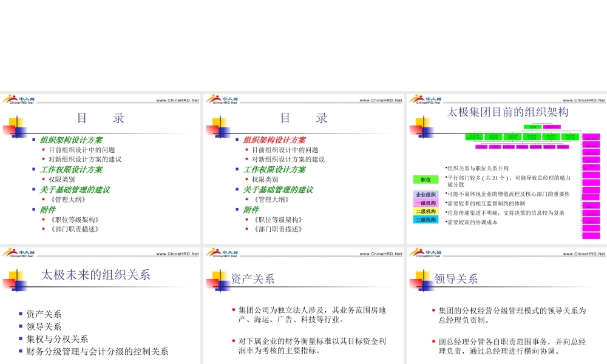Click www.ChinaHRD.Net on the 领导关系 slide
Screen dimensions: 607x364
pyautogui.click(x=584, y=254)
